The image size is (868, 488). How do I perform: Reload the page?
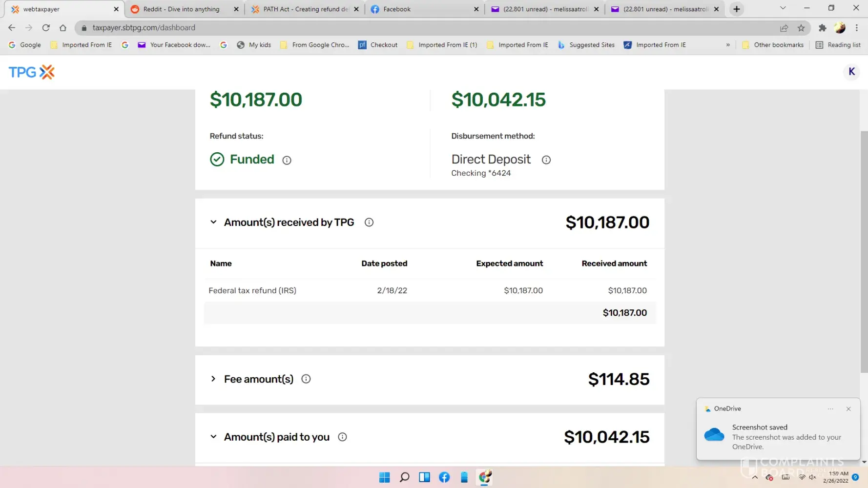click(x=46, y=28)
